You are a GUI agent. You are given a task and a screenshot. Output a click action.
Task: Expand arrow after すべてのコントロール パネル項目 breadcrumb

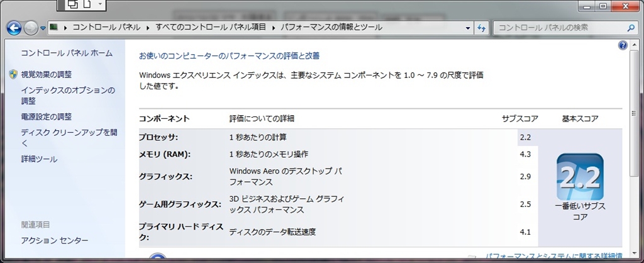click(274, 28)
